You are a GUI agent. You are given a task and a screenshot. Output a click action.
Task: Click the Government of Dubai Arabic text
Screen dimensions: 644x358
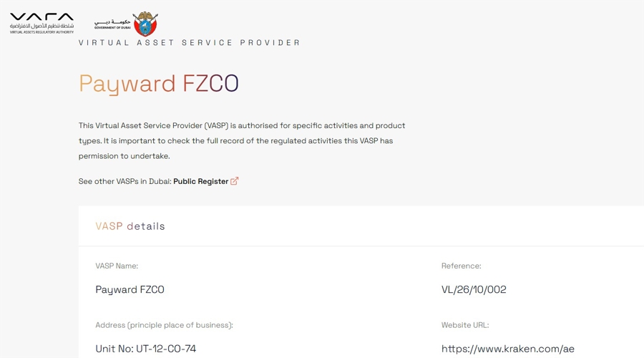pyautogui.click(x=112, y=21)
